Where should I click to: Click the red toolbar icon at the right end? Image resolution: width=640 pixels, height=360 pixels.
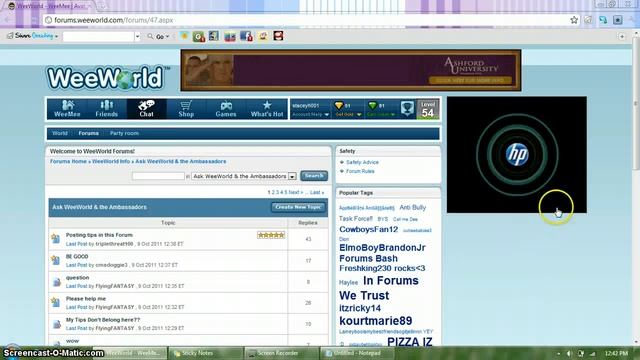click(x=278, y=36)
